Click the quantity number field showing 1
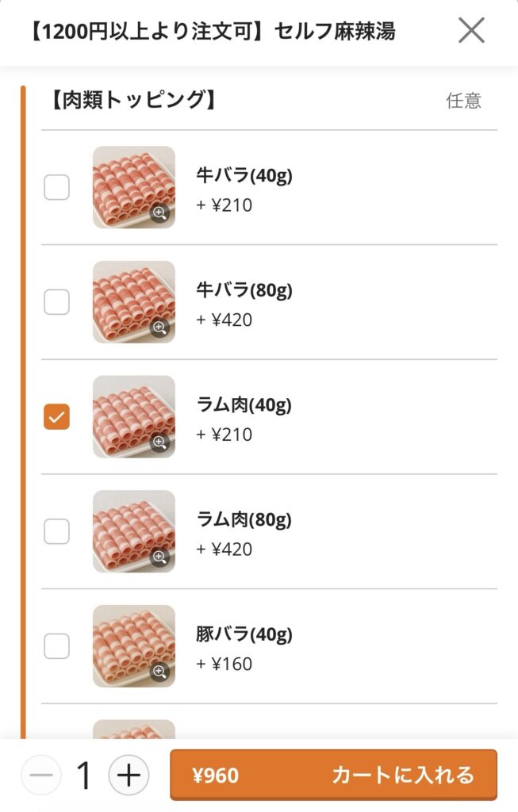This screenshot has height=812, width=518. click(84, 776)
